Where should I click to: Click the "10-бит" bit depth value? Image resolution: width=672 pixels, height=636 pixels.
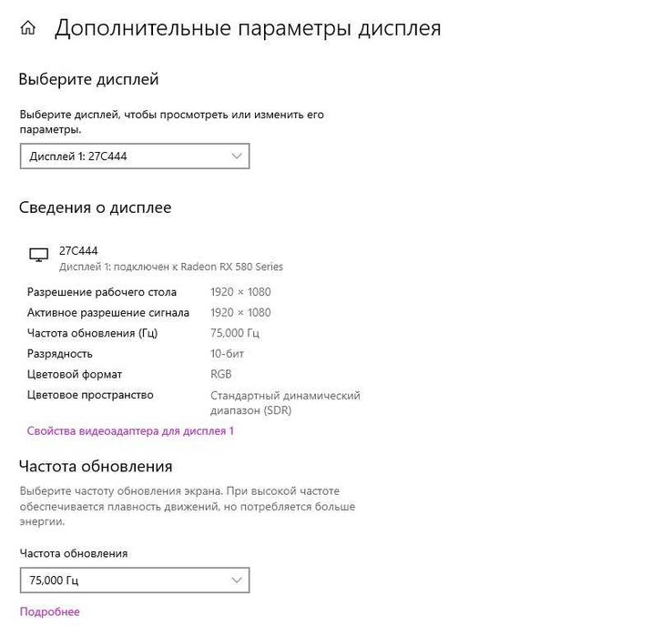(x=227, y=353)
